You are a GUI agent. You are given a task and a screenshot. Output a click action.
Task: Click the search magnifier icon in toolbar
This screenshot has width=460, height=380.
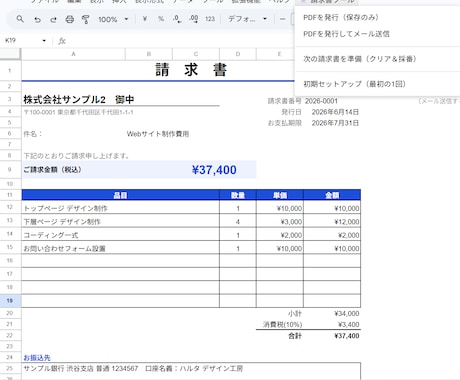(x=20, y=19)
